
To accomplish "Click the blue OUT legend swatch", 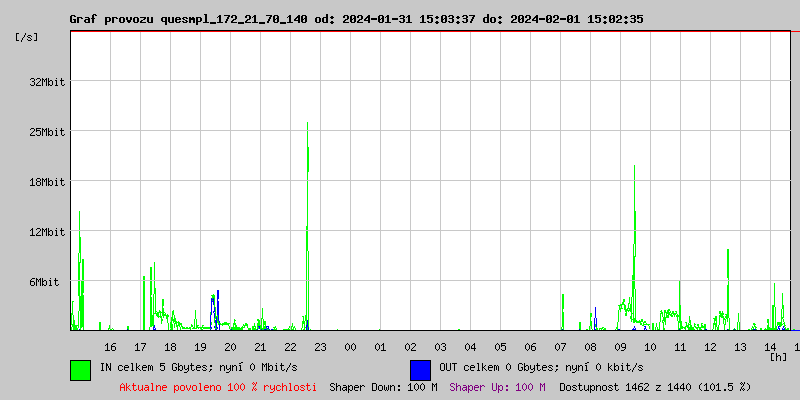I will (x=420, y=369).
